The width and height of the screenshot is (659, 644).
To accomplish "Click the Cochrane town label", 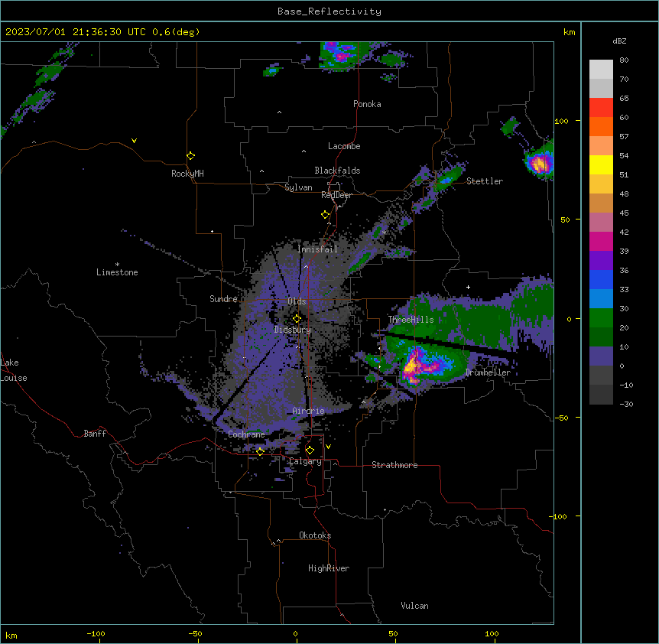I will tap(246, 434).
